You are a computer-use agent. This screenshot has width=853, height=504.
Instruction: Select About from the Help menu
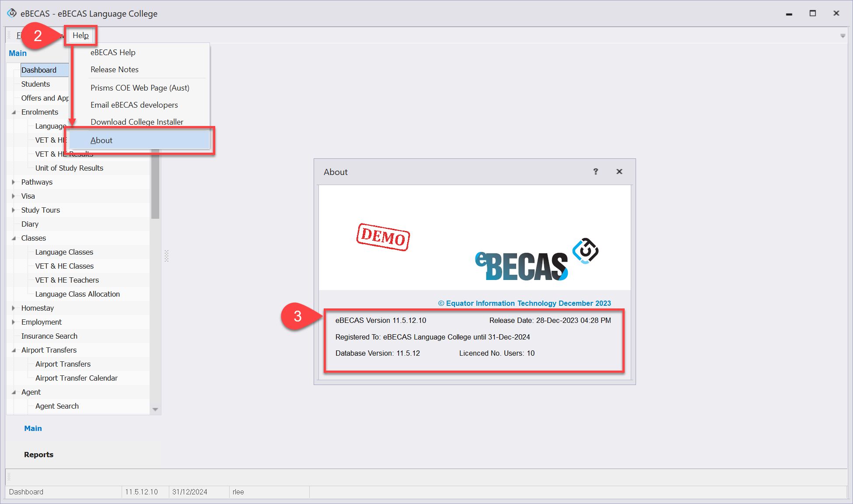pyautogui.click(x=101, y=140)
